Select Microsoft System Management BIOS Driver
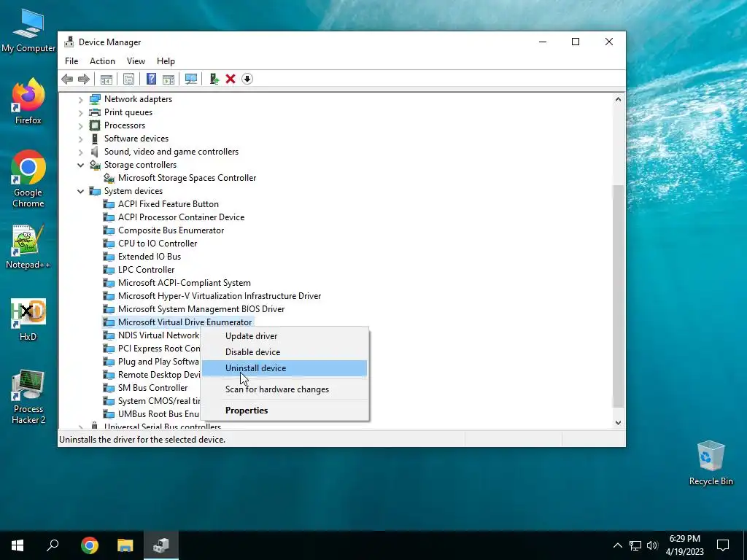The width and height of the screenshot is (747, 560). [x=201, y=309]
